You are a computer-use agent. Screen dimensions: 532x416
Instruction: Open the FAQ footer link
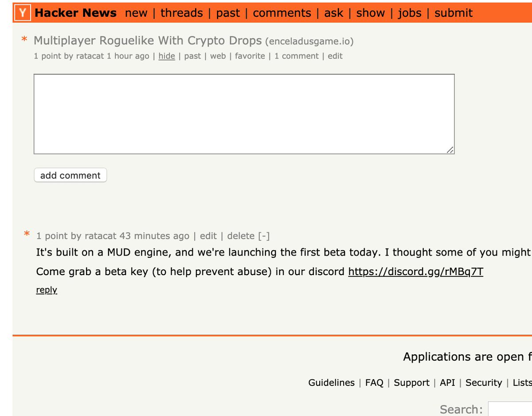click(374, 382)
